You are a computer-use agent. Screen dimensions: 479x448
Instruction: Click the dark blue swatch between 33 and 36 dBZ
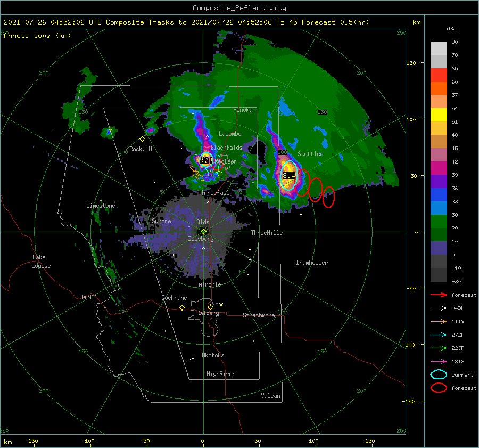(x=439, y=195)
